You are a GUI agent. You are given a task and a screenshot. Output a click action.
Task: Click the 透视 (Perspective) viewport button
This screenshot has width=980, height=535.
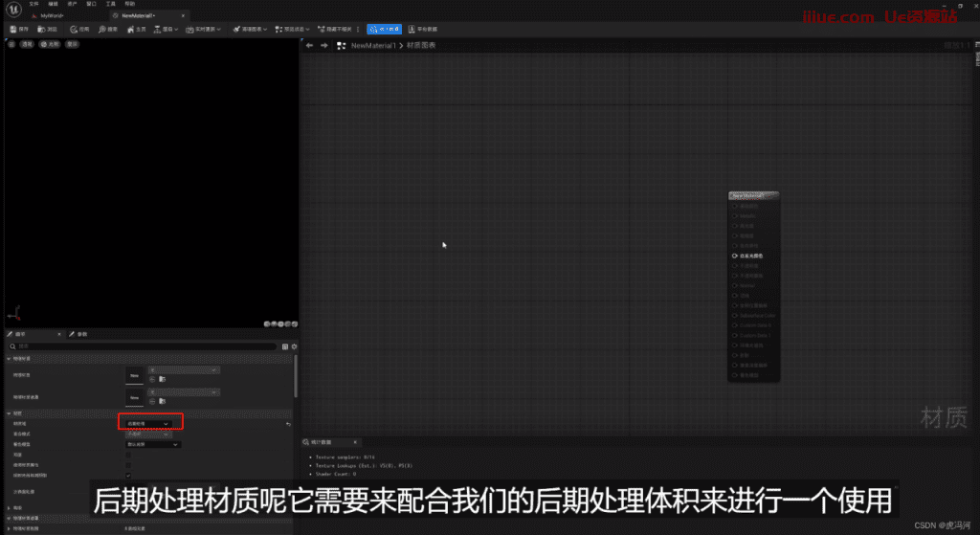(26, 44)
